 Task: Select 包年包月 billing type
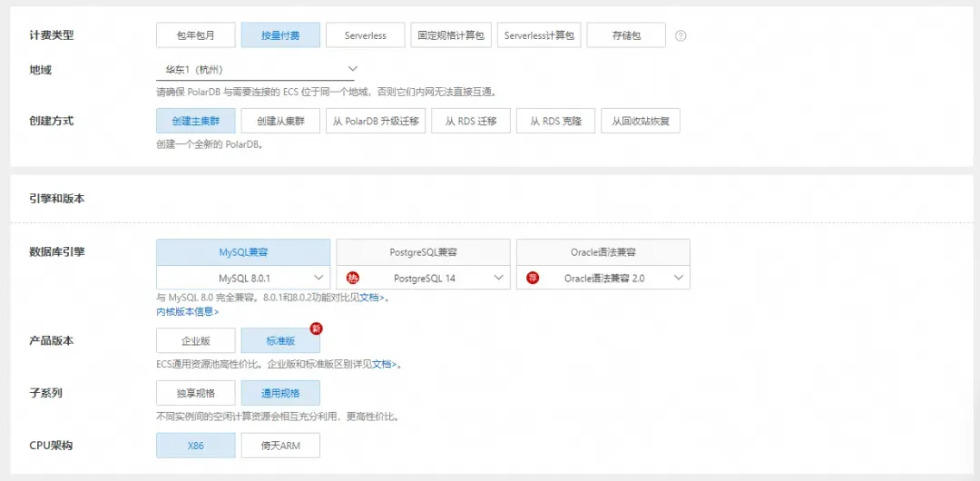[196, 35]
